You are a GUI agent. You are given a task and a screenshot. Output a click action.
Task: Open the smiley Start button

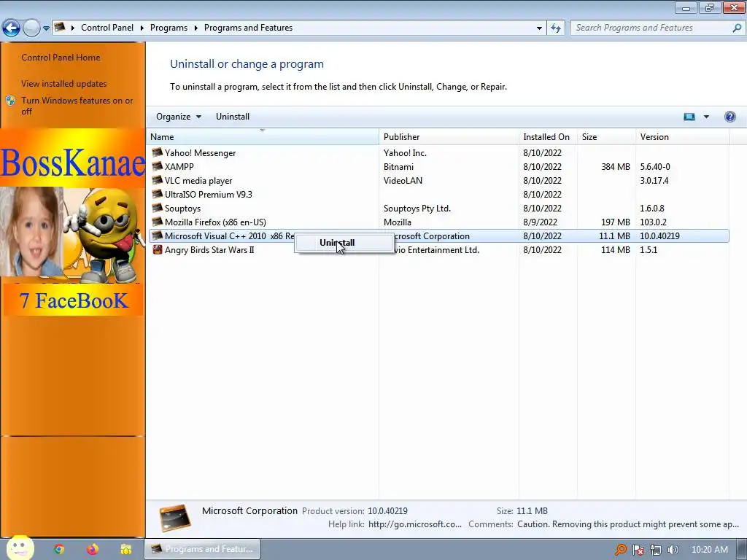(x=20, y=548)
